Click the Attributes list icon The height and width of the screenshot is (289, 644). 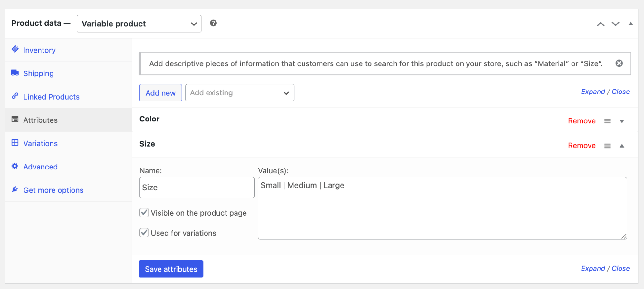15,120
